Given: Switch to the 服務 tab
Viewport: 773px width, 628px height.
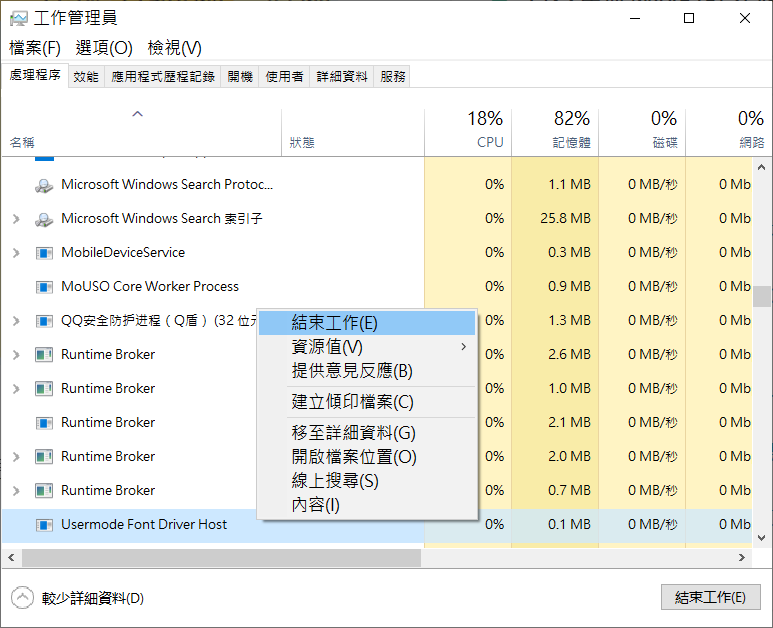Looking at the screenshot, I should 393,76.
